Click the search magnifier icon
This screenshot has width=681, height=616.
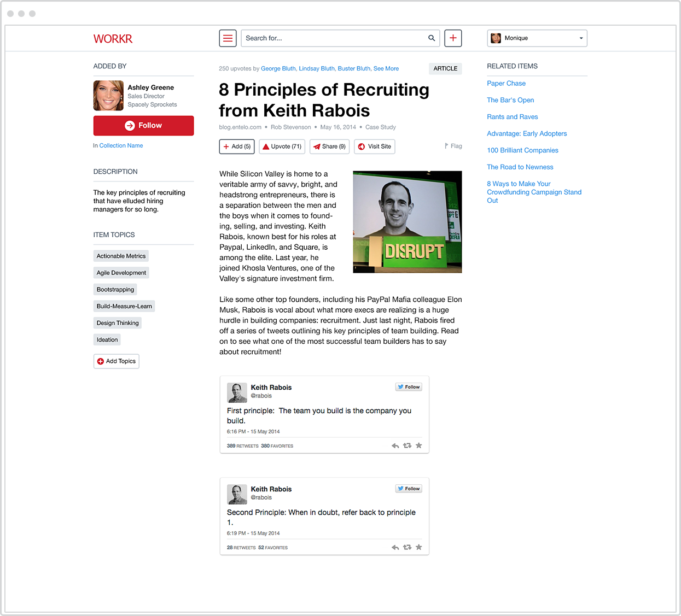tap(432, 38)
